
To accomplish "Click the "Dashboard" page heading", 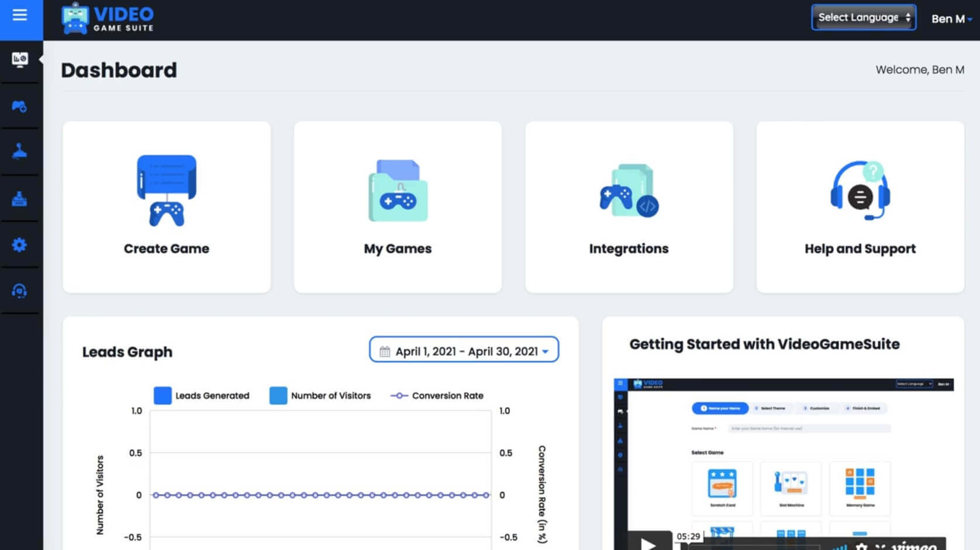I will (x=119, y=70).
